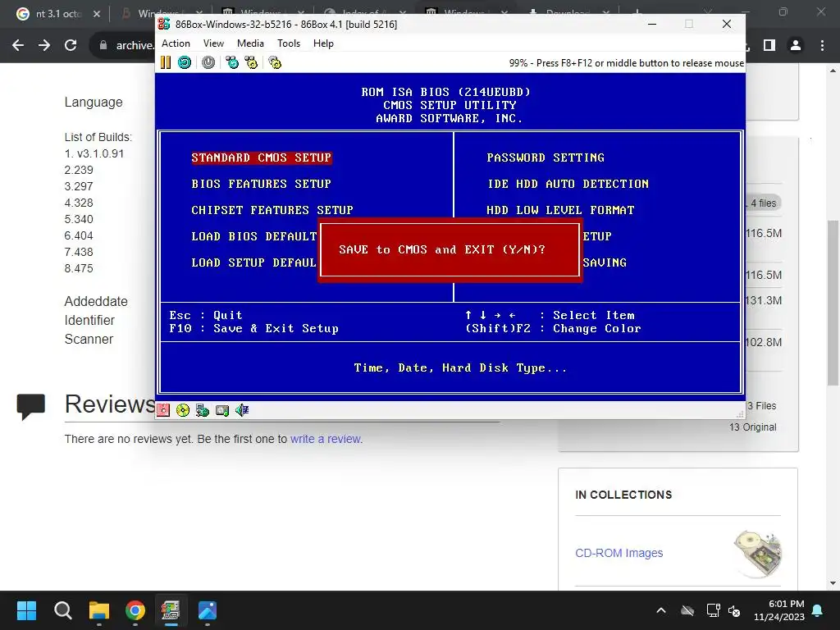Click the floppy disk status bar icon
Viewport: 840px width, 630px height.
click(163, 410)
